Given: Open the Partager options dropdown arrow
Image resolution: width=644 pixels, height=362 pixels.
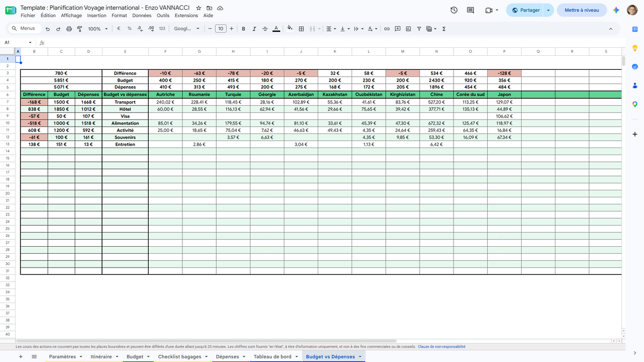Looking at the screenshot, I should [548, 10].
